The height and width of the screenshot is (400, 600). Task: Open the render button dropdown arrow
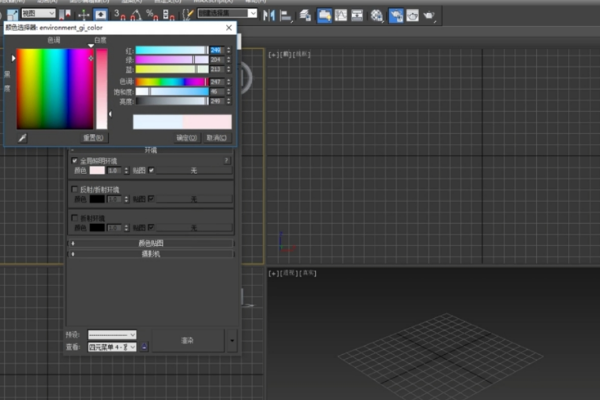232,340
